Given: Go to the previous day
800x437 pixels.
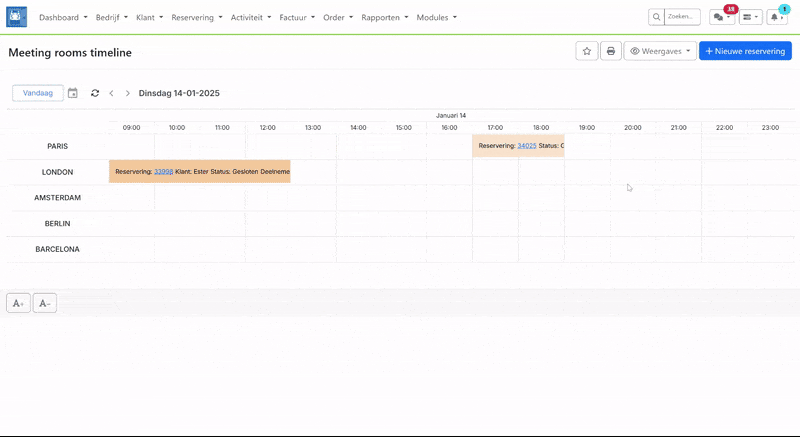Looking at the screenshot, I should click(111, 93).
